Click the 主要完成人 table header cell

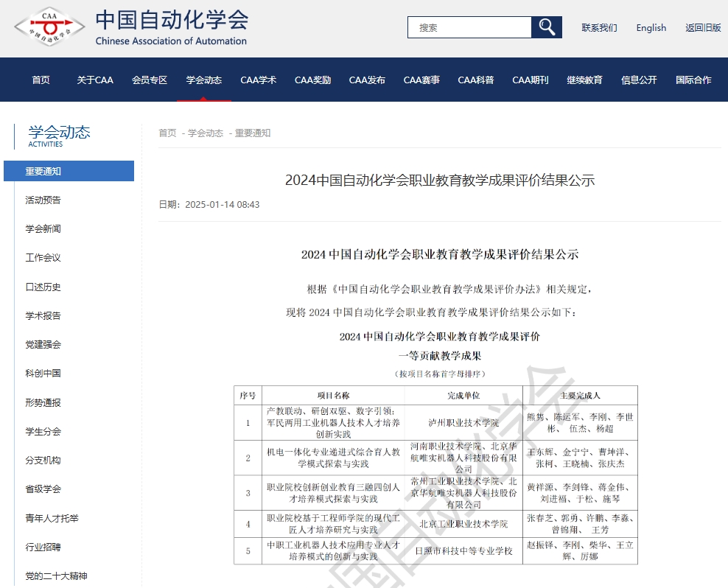click(x=580, y=396)
